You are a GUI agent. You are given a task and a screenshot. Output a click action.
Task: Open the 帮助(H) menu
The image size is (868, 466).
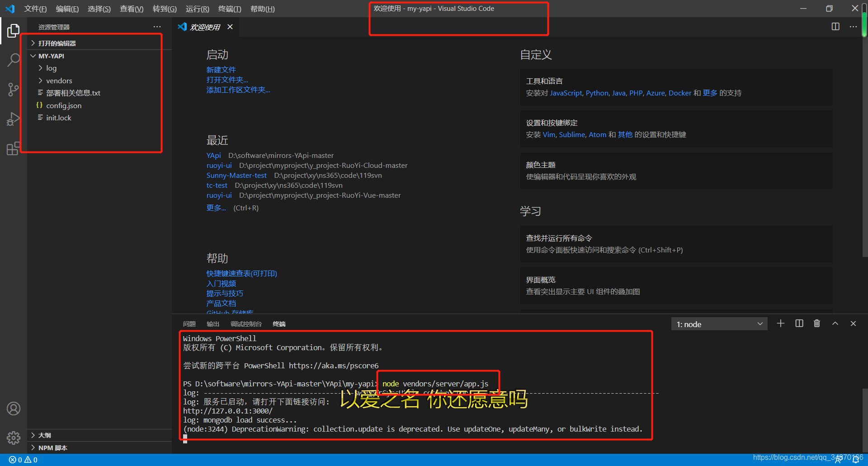(262, 9)
